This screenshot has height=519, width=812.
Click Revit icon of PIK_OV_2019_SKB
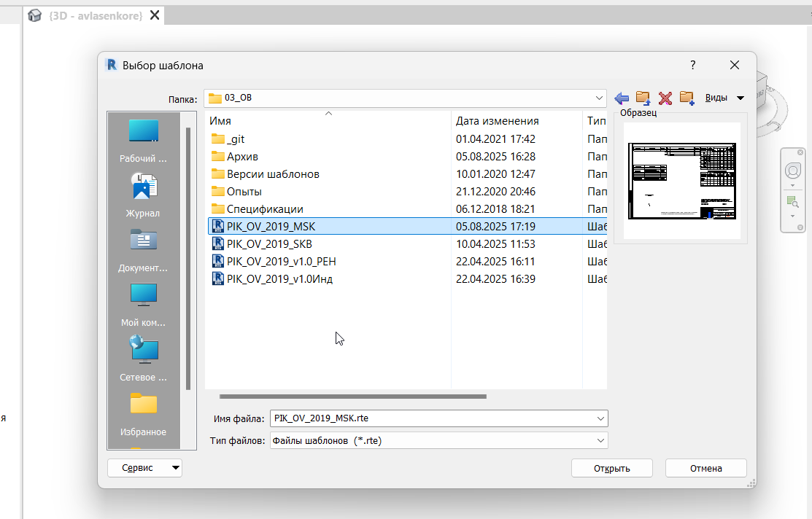(x=218, y=243)
